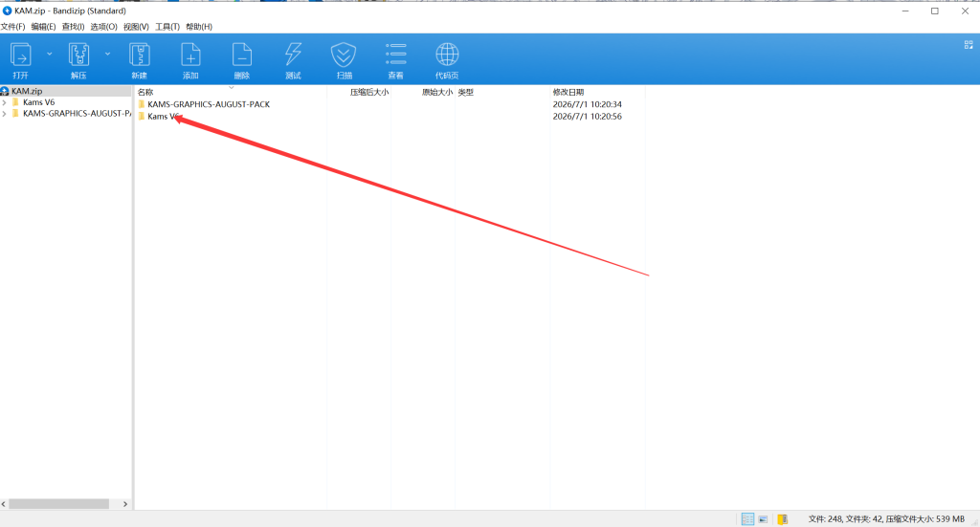Click the date 2026/7/1 10:20:56
Image resolution: width=980 pixels, height=527 pixels.
587,116
